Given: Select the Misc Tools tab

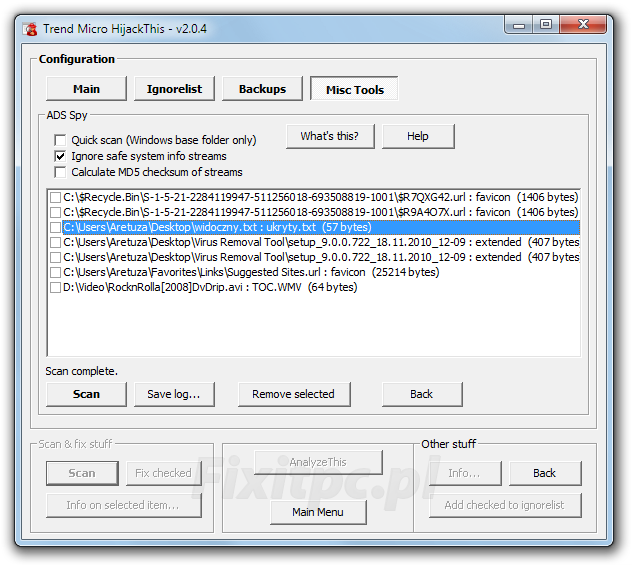Looking at the screenshot, I should point(354,89).
